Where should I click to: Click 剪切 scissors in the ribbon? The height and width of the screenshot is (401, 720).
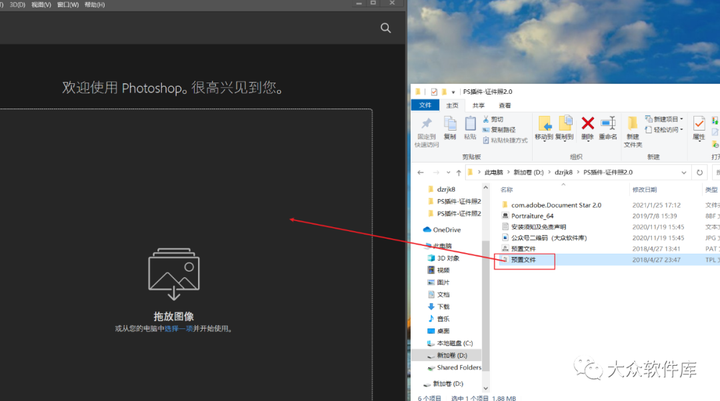tap(493, 119)
